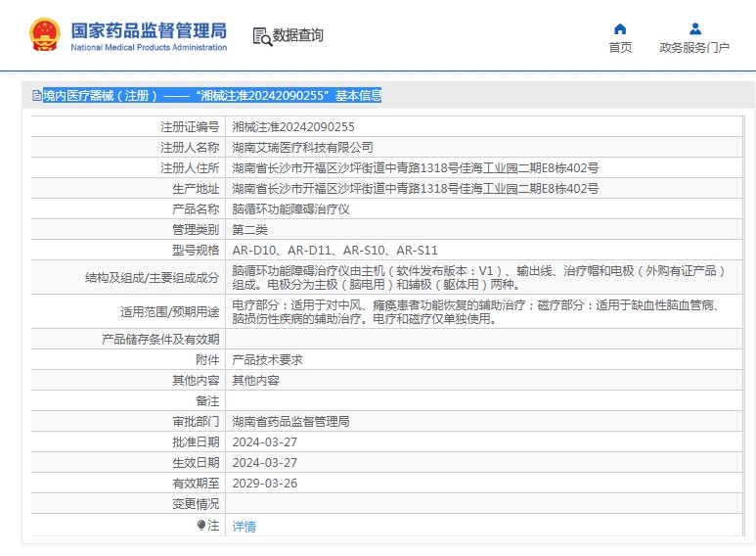Click 生效日期 value 2024-03-27

[x=265, y=463]
